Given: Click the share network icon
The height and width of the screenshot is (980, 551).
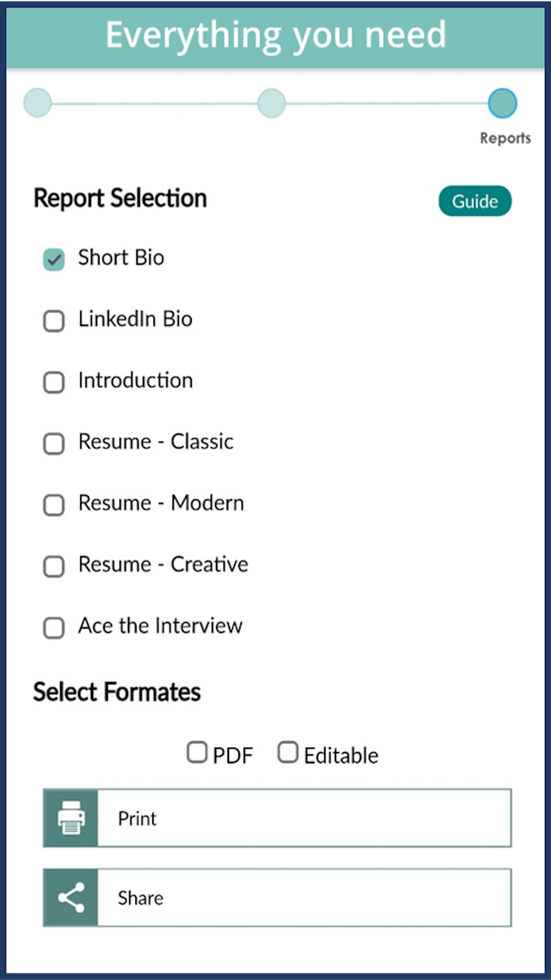Looking at the screenshot, I should tap(69, 897).
